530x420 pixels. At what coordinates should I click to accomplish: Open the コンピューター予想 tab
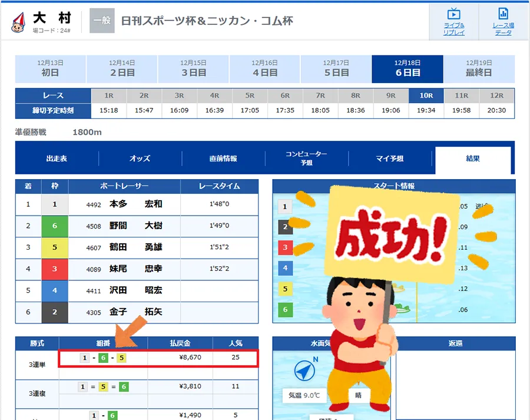[x=306, y=158]
